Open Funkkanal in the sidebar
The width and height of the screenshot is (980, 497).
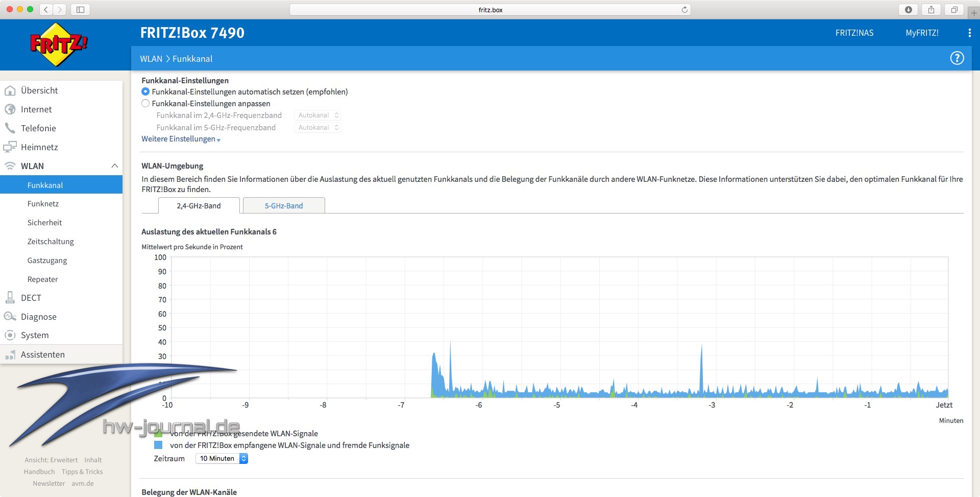click(61, 185)
